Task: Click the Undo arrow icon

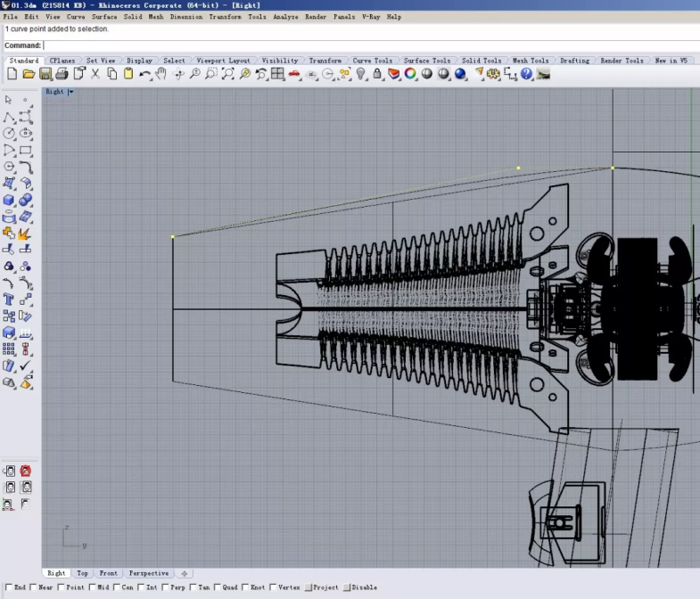Action: click(x=144, y=74)
